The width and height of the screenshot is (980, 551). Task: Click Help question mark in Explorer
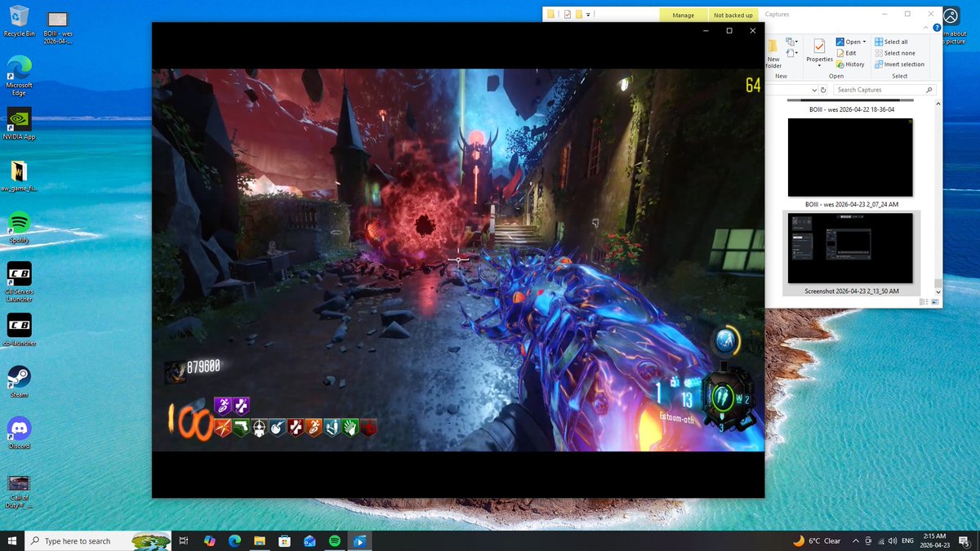pyautogui.click(x=937, y=28)
